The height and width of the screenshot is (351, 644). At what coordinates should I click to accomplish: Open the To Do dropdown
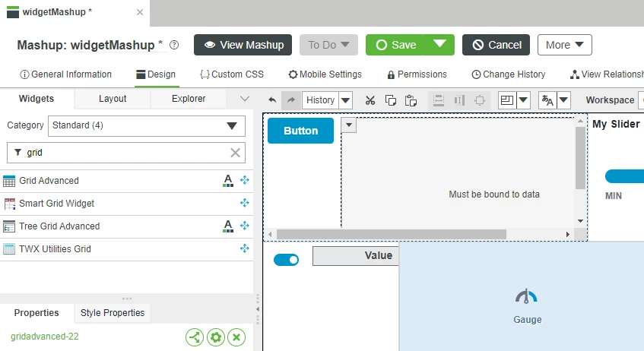pyautogui.click(x=328, y=45)
